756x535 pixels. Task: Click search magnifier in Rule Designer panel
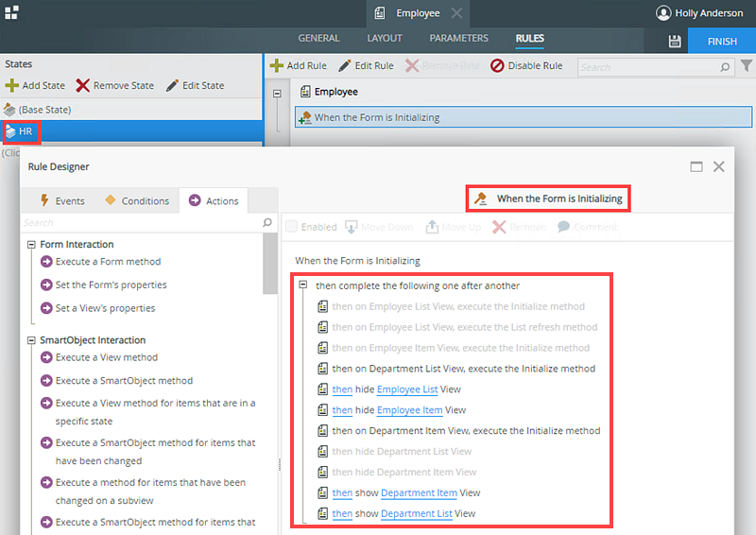[x=267, y=223]
